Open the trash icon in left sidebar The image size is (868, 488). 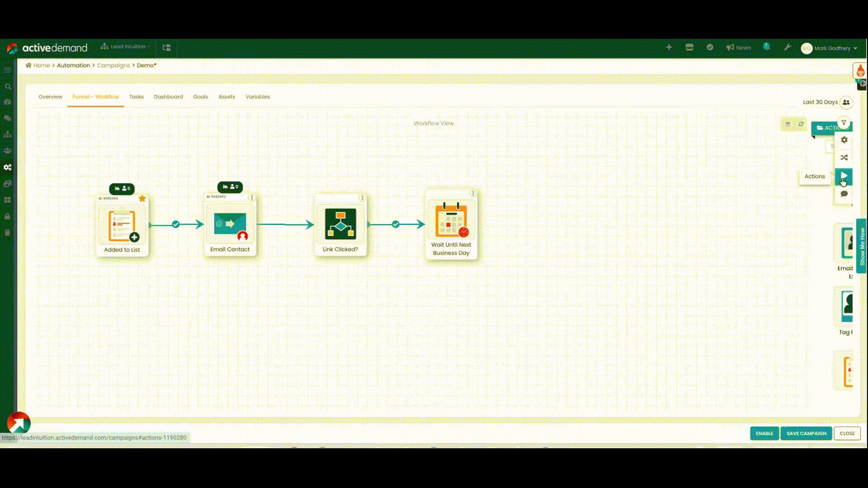pyautogui.click(x=7, y=233)
